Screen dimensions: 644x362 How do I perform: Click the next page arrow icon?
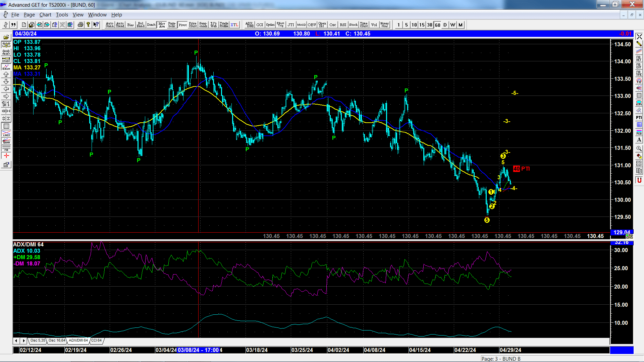[x=47, y=25]
